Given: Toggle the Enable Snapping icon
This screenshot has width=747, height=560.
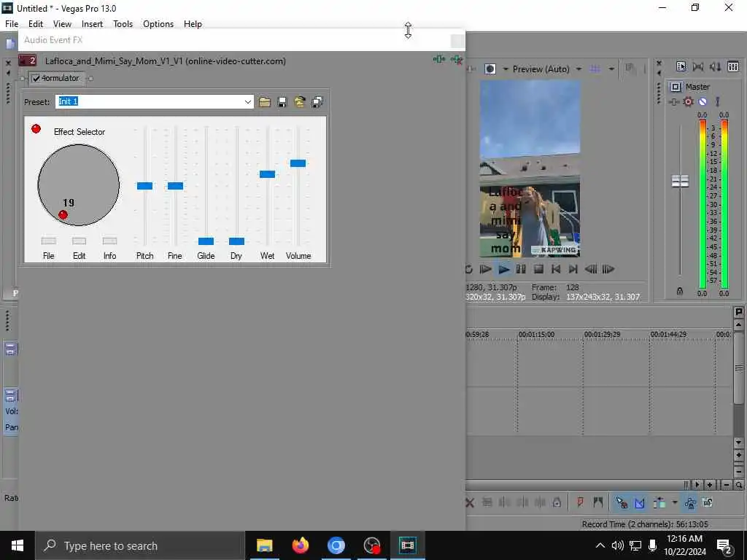Looking at the screenshot, I should (622, 502).
